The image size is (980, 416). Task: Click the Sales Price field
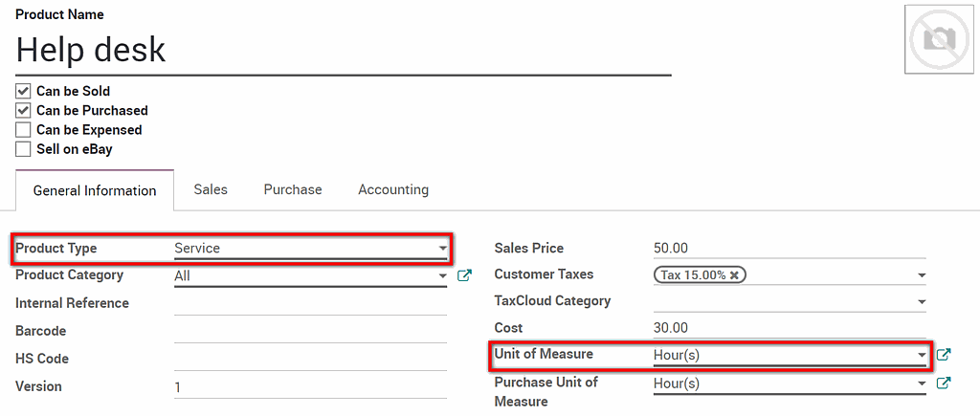pos(789,249)
